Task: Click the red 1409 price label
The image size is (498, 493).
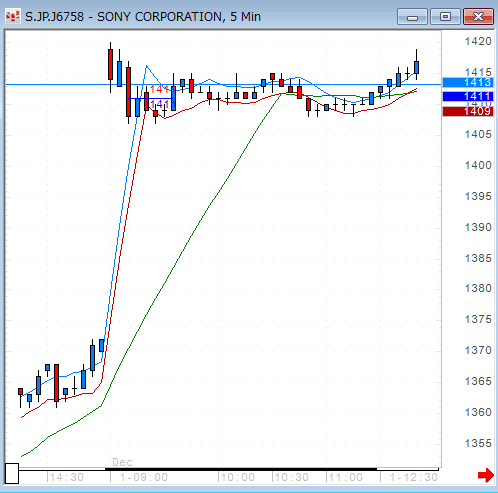Action: point(468,111)
